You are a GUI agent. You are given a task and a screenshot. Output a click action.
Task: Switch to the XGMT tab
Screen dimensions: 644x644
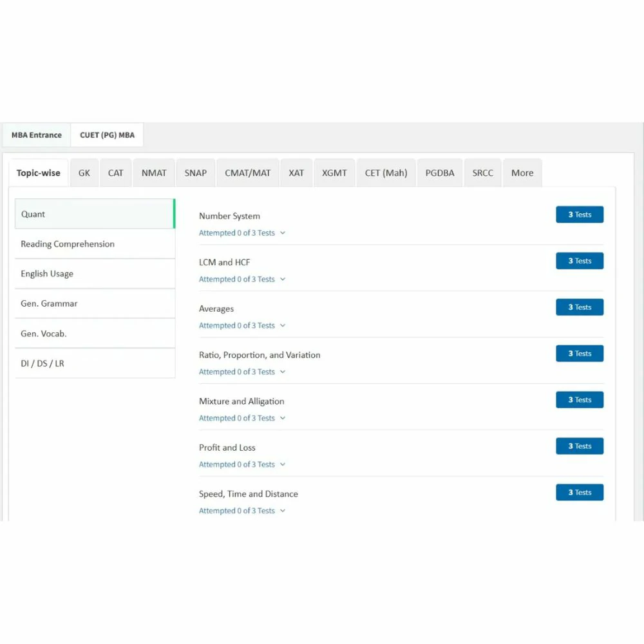click(334, 173)
